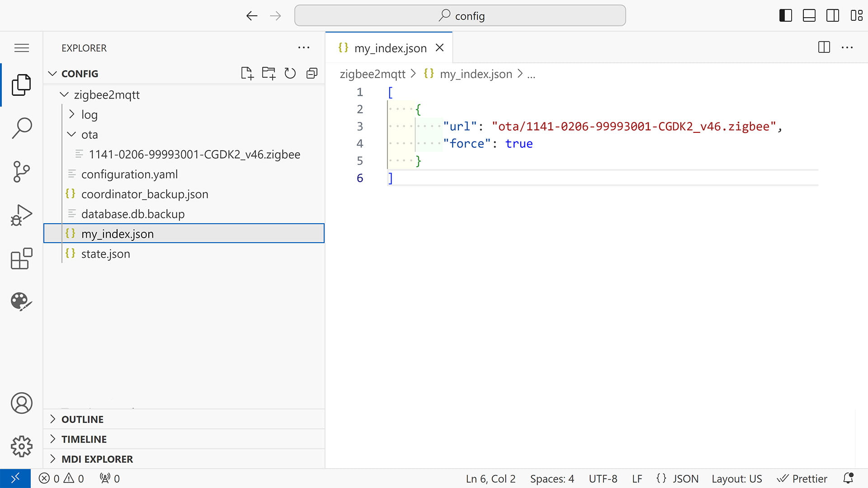Toggle the bottom panel visibility

click(809, 15)
